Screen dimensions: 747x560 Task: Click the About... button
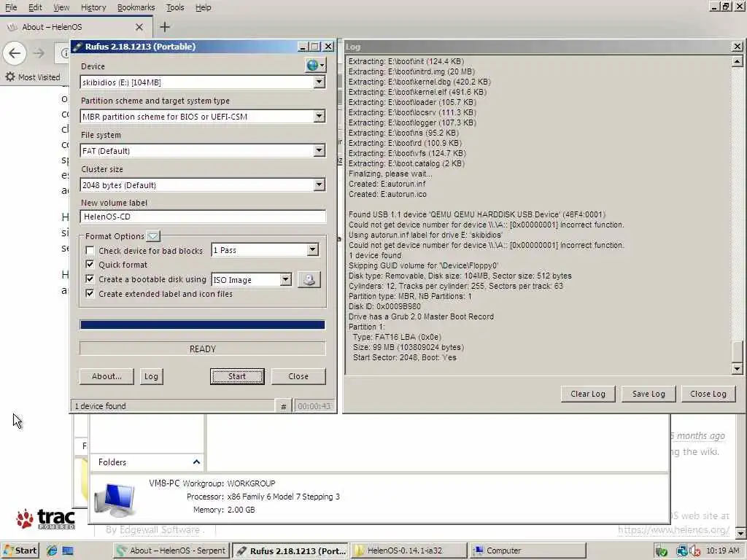[107, 376]
